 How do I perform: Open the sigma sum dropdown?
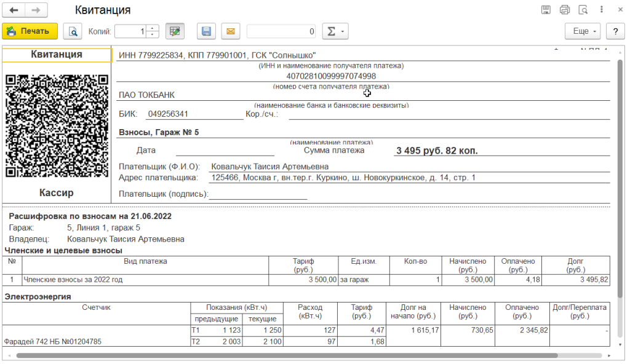[x=335, y=31]
